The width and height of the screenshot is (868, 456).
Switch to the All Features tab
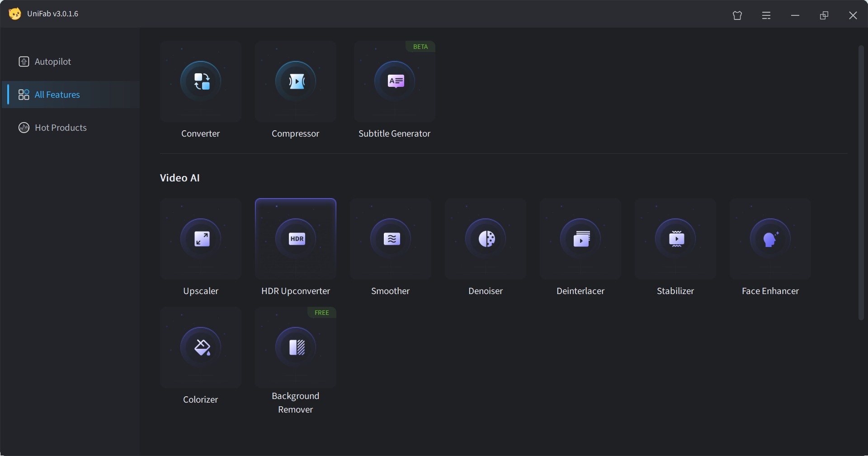71,95
